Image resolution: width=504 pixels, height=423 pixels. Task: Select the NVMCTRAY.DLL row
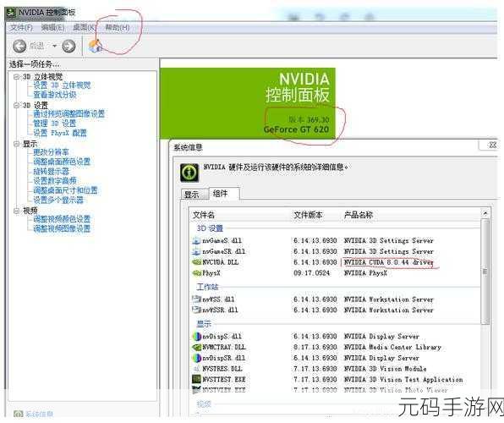click(336, 347)
